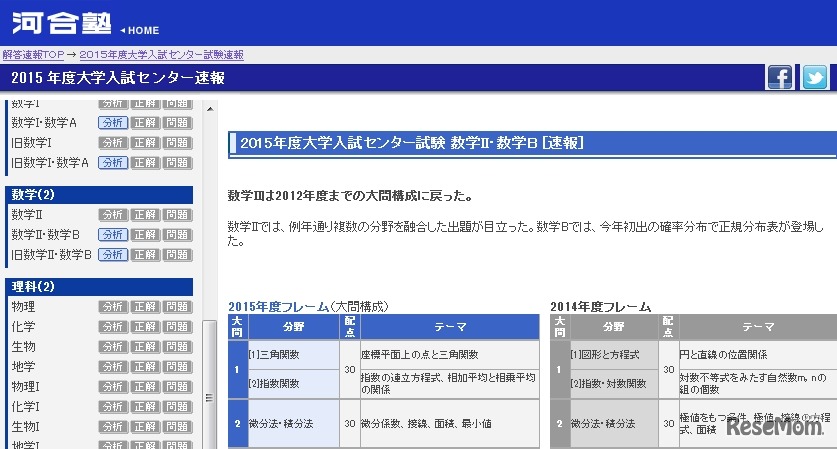Screen dimensions: 837x449
Task: Click 微分係数、接線、面積、最小値 theme cell
Action: click(x=449, y=424)
